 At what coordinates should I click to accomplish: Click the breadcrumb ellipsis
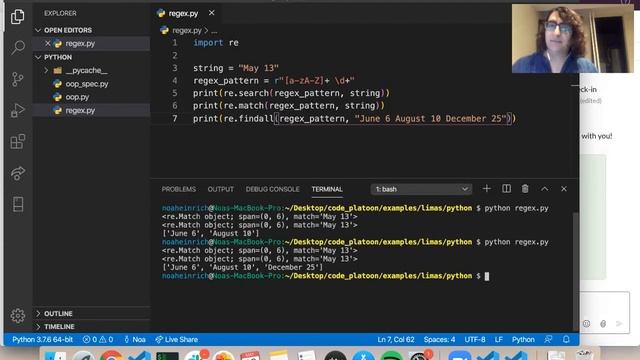pyautogui.click(x=214, y=30)
